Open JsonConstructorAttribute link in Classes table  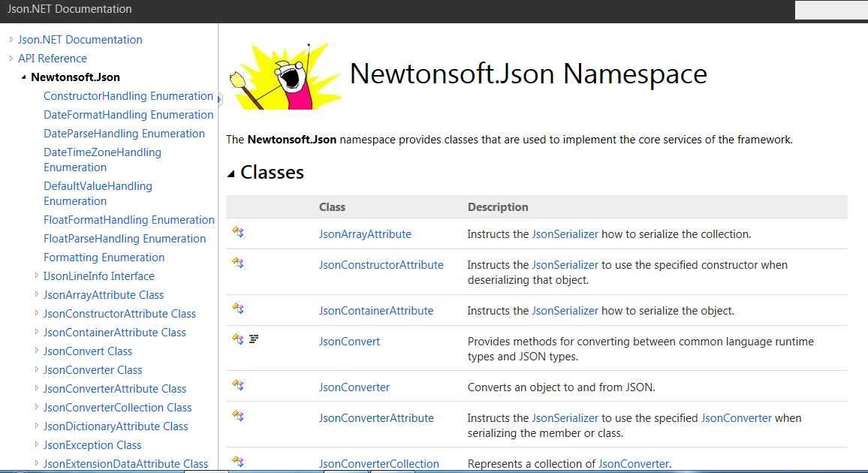[381, 266]
